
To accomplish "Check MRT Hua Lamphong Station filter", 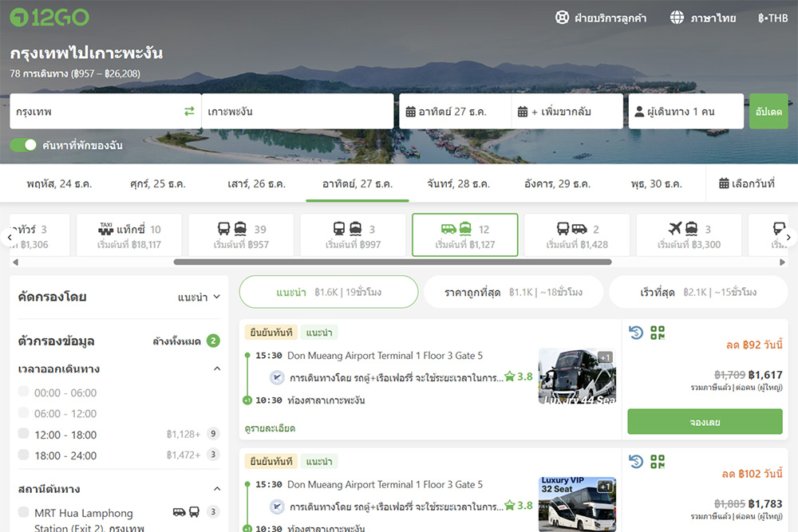I will [x=23, y=511].
